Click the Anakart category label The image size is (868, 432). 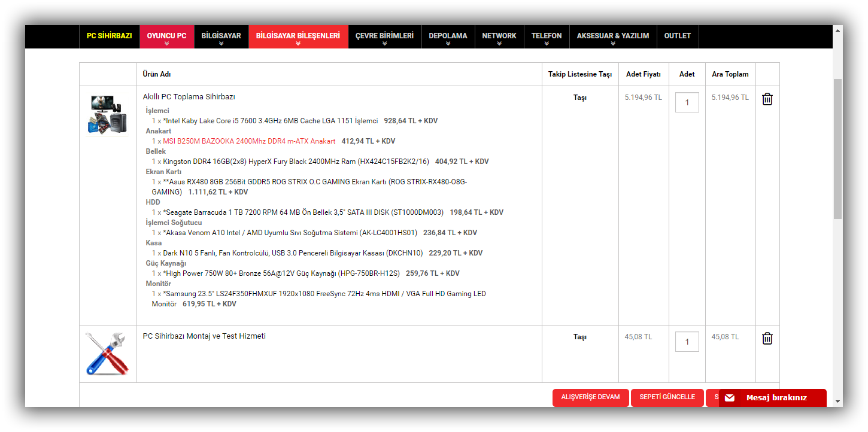point(159,131)
